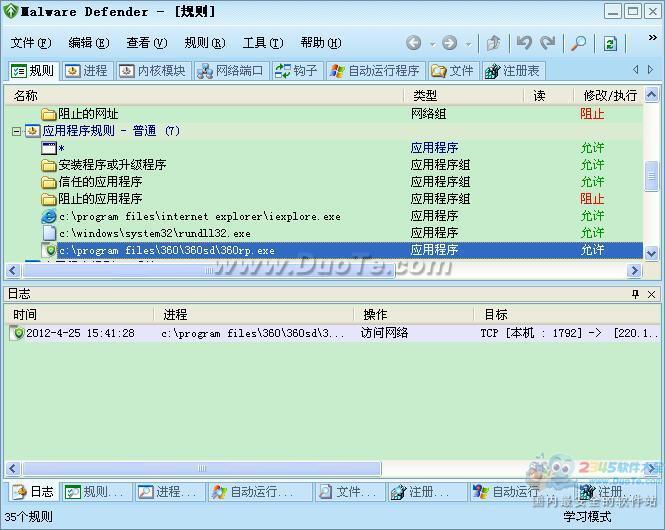Click rules list vertical scrollbar thumb

651,176
